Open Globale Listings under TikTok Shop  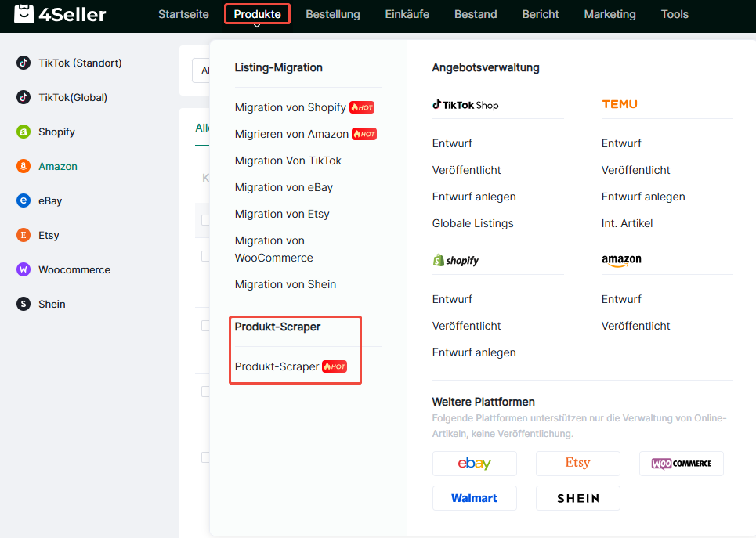tap(472, 223)
